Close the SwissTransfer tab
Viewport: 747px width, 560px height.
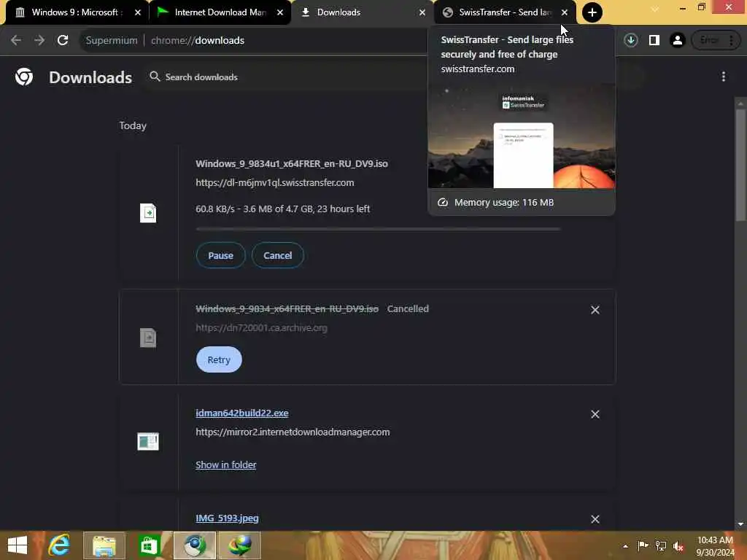tap(565, 12)
